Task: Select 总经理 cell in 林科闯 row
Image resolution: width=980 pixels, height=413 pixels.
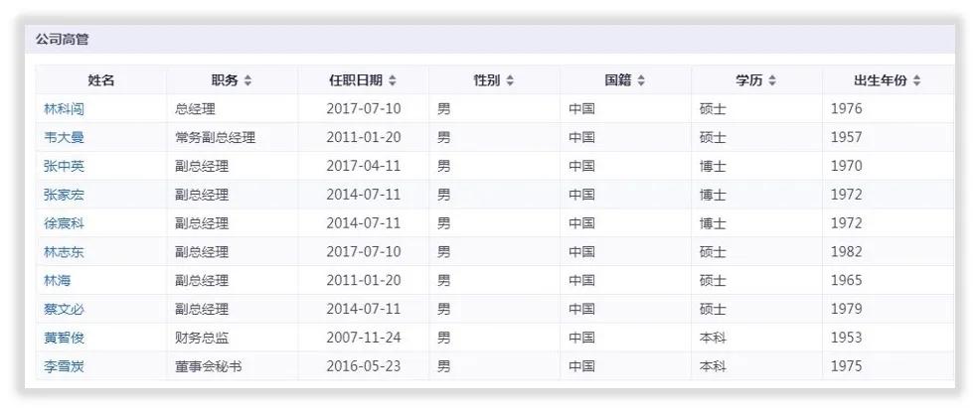Action: tap(233, 109)
